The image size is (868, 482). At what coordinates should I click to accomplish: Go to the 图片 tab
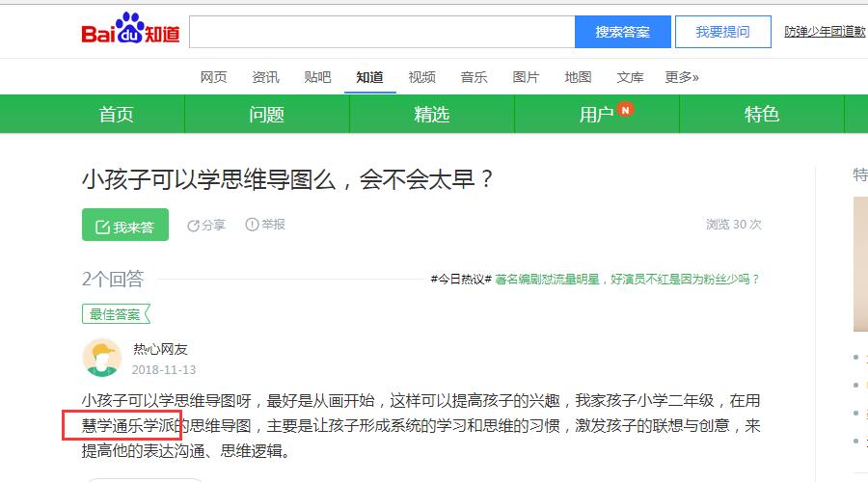[526, 77]
